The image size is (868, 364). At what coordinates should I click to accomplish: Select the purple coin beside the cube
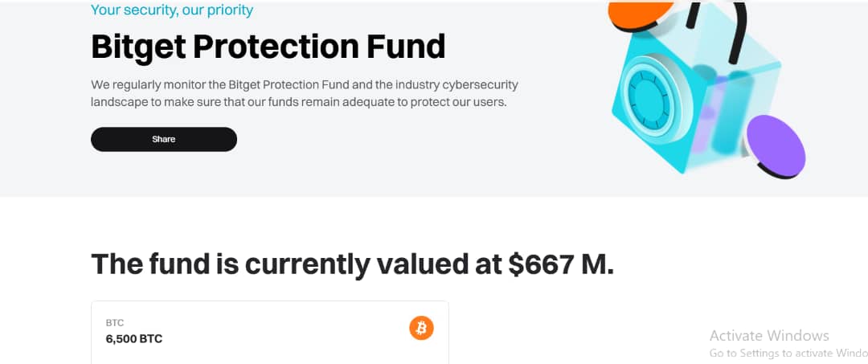[x=776, y=146]
